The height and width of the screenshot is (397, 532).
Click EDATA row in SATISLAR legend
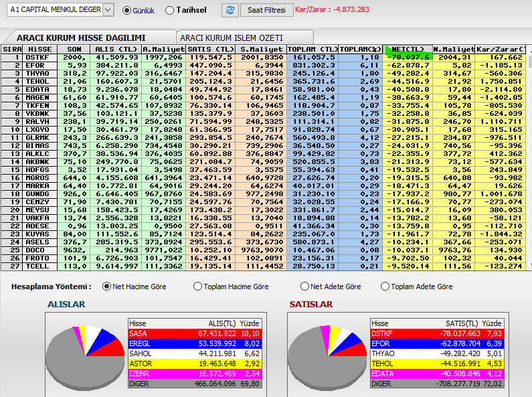click(x=437, y=374)
